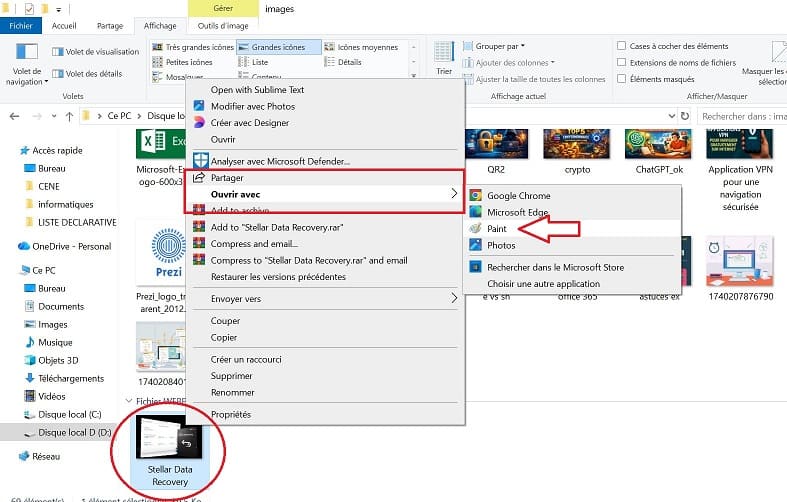
Task: Click Créer un raccourci
Action: point(246,359)
